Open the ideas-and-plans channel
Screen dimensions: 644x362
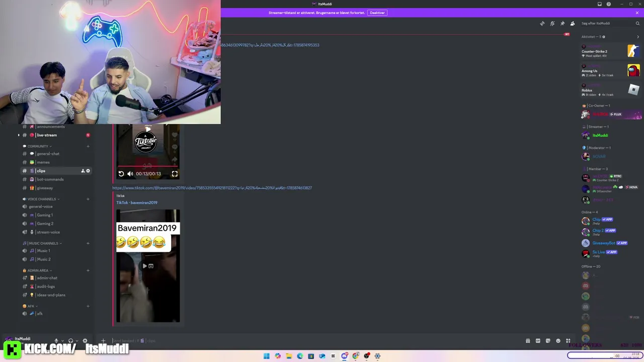56,295
